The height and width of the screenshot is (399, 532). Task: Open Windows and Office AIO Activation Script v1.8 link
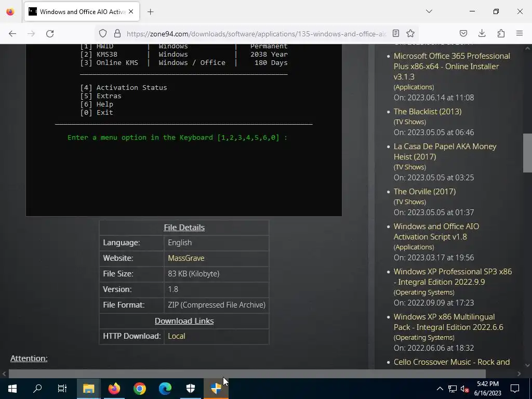tap(436, 232)
